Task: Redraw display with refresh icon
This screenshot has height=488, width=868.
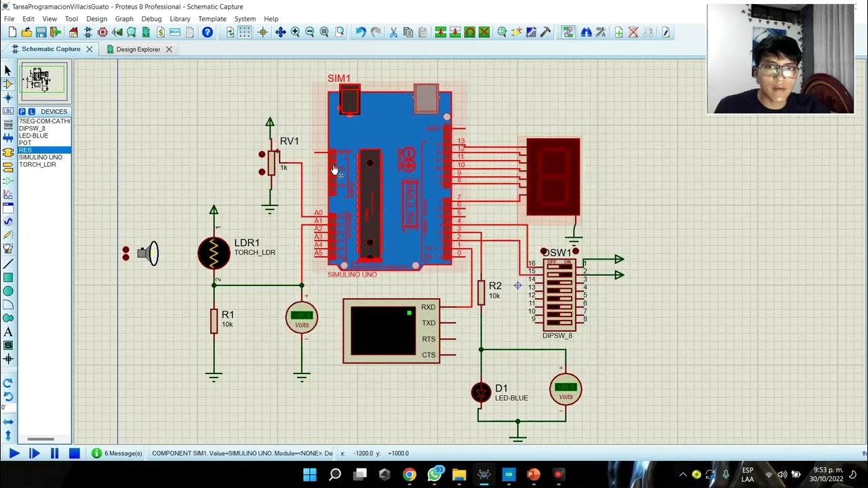Action: point(231,32)
